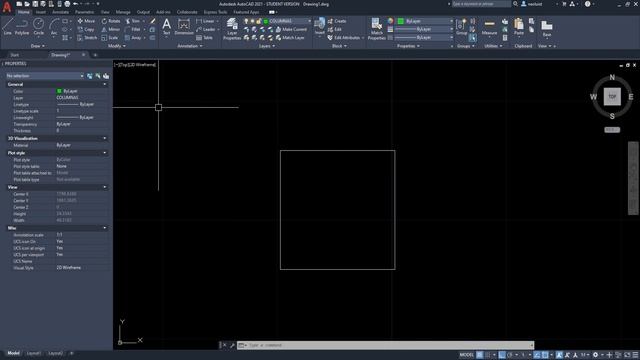Insert Text annotation tool
Viewport: 640px width, 360px height.
[167, 27]
